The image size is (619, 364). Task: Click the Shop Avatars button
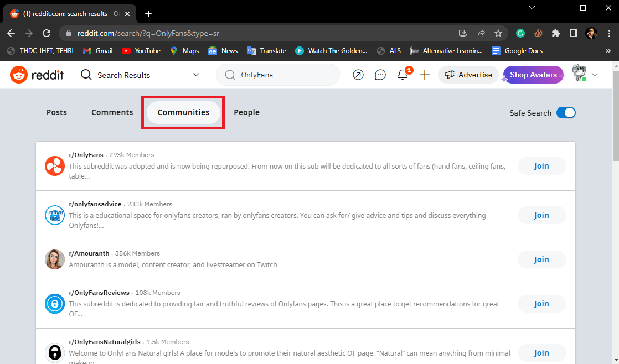(533, 74)
